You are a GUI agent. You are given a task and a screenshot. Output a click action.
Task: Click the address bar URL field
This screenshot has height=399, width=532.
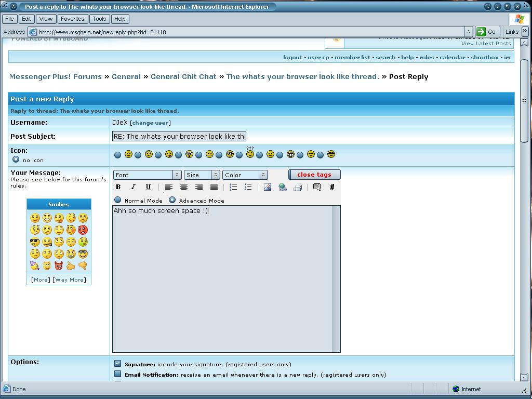pyautogui.click(x=250, y=32)
